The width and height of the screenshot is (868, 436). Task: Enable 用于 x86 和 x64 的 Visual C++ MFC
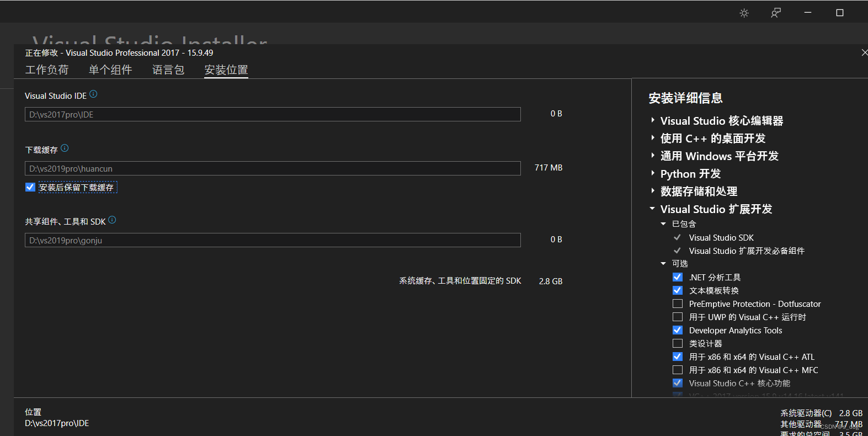[x=678, y=370]
